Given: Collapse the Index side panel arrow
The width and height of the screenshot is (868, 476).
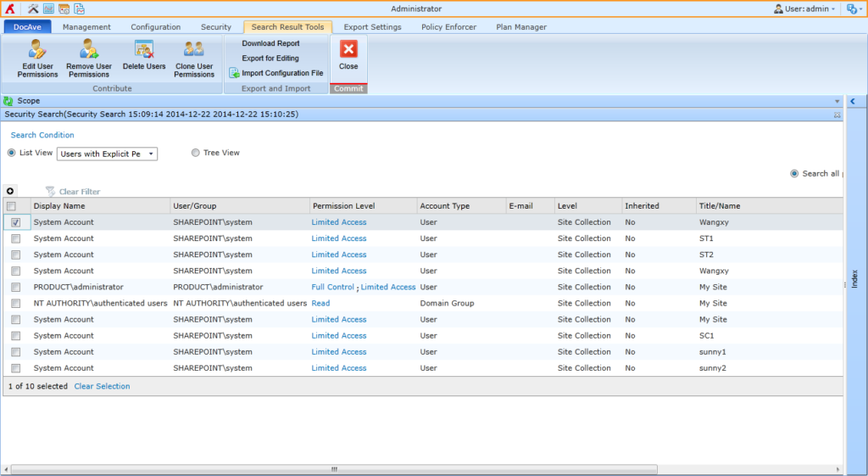Looking at the screenshot, I should (x=853, y=102).
